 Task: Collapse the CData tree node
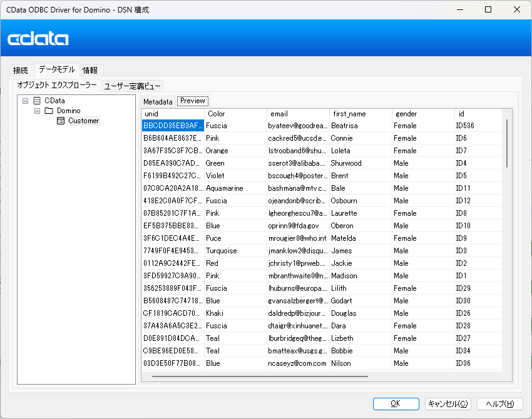point(25,101)
